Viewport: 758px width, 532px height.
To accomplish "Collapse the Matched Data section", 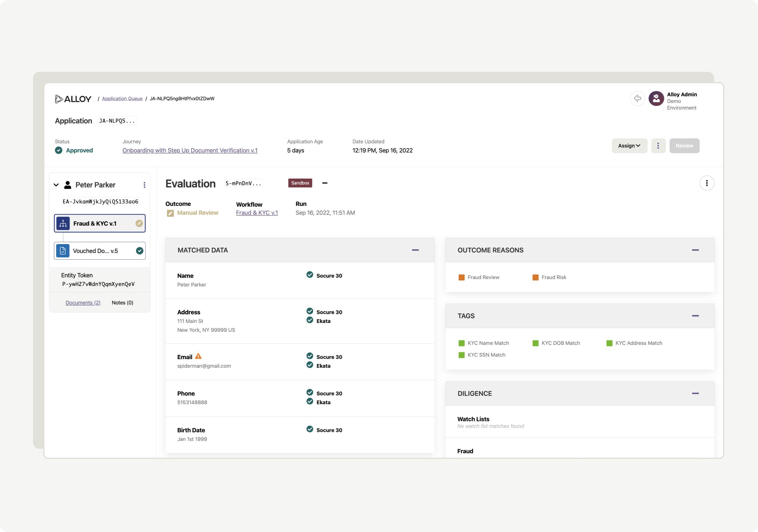I will pos(415,250).
